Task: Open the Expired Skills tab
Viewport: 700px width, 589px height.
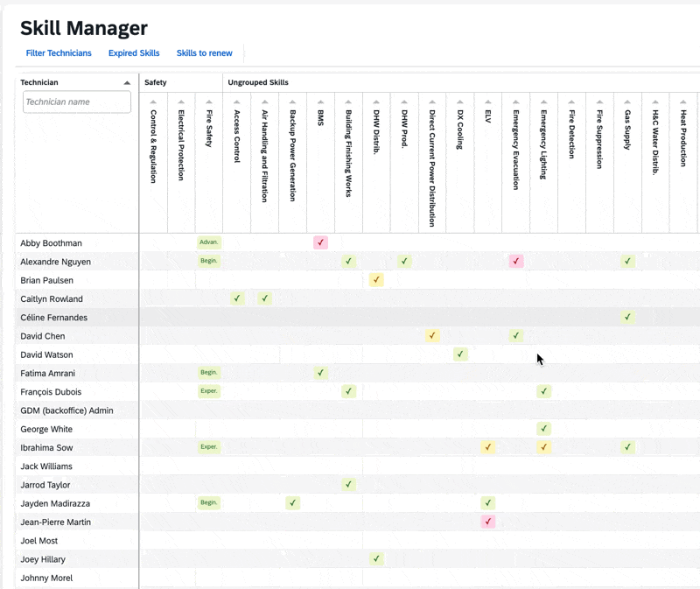Action: point(134,53)
